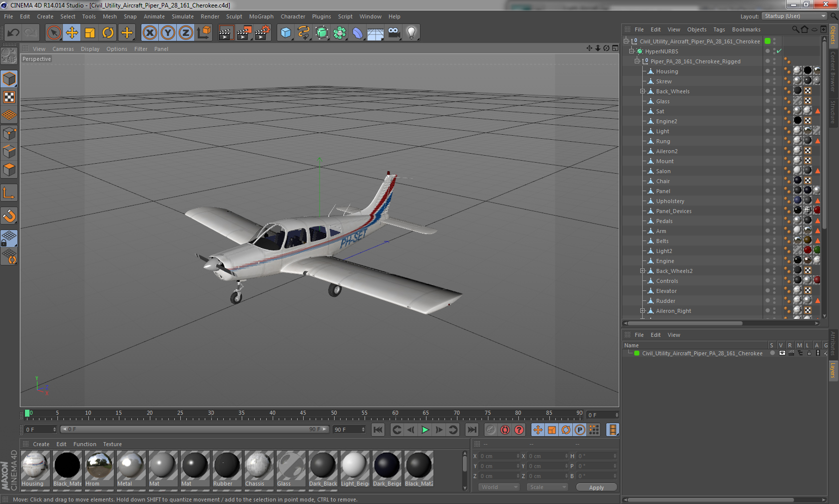Open the Simulate menu

coord(183,16)
